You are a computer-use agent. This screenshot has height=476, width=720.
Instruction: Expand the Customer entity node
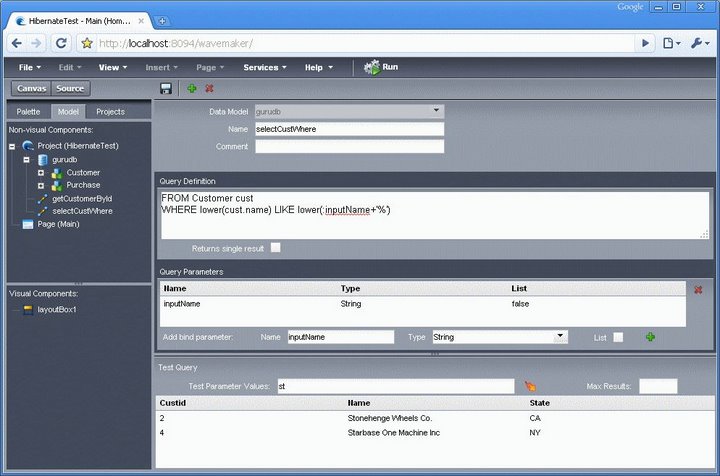point(41,172)
